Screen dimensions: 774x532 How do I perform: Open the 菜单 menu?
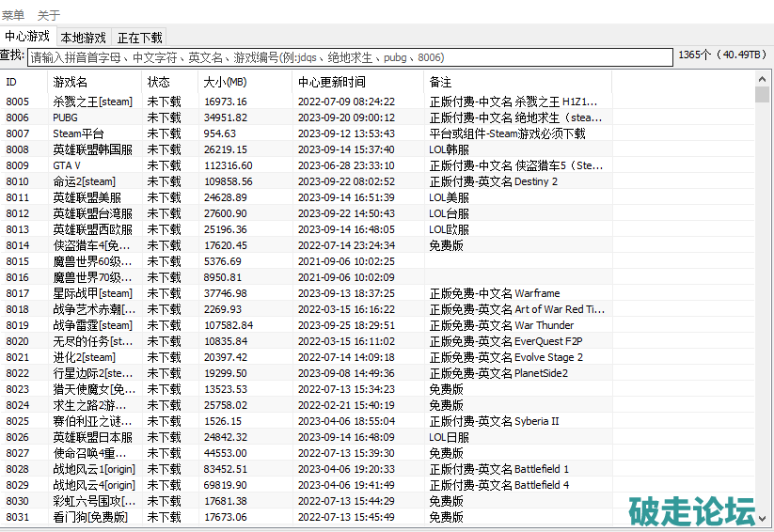[x=13, y=15]
